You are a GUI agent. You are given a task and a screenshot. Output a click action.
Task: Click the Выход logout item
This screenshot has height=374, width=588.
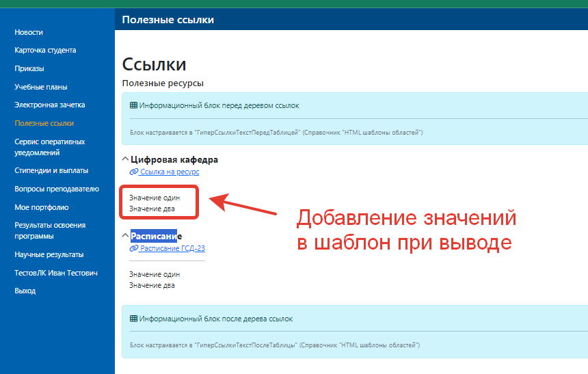click(25, 291)
